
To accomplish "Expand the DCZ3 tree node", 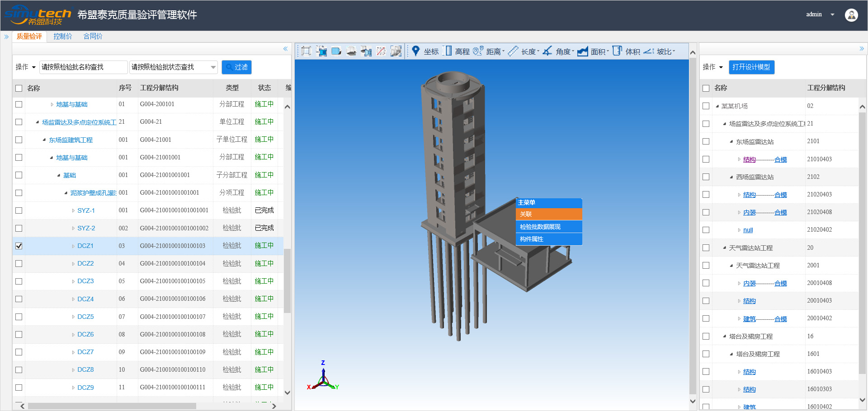I will pyautogui.click(x=73, y=281).
